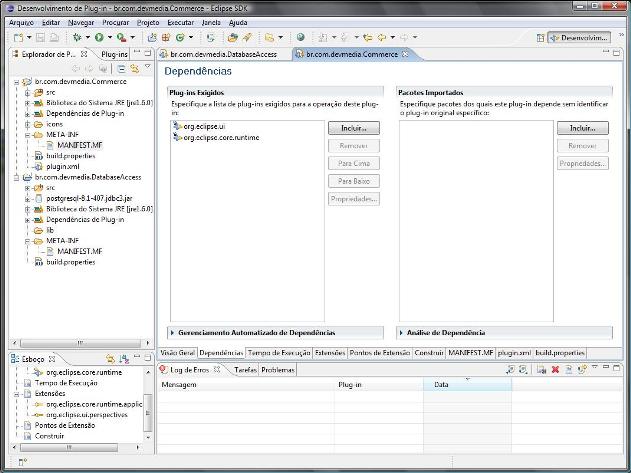
Task: Switch to Visão Geral editor tab
Action: (177, 353)
